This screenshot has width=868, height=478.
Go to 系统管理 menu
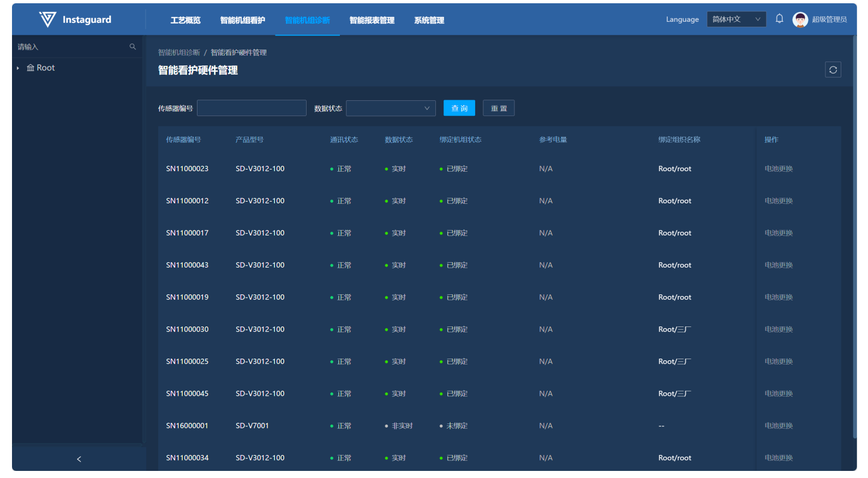point(429,20)
